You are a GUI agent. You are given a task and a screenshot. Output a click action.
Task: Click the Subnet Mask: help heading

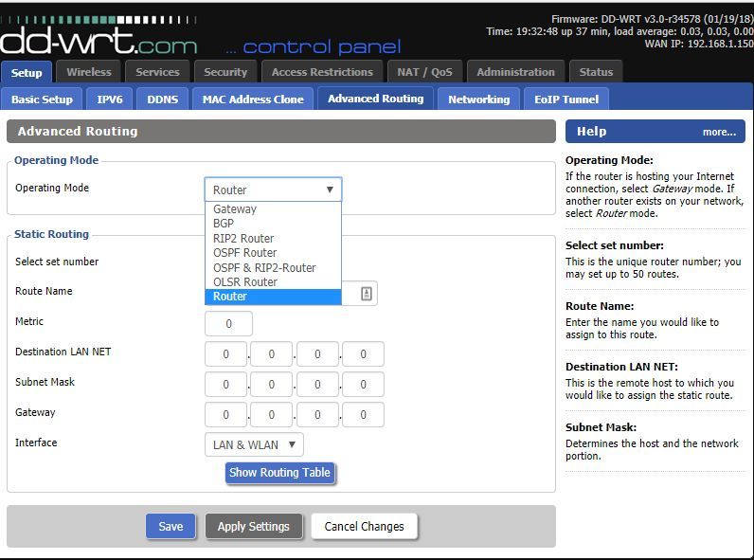click(x=601, y=427)
